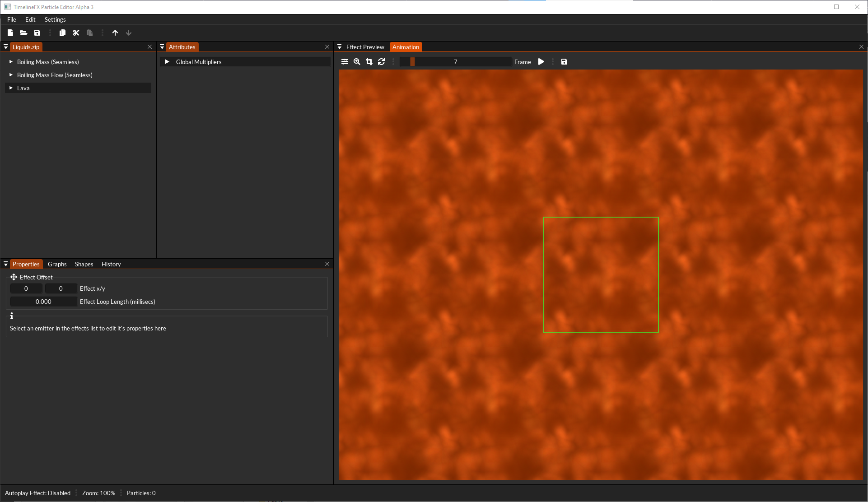Select the Attributes tab
The height and width of the screenshot is (502, 868).
[x=182, y=47]
